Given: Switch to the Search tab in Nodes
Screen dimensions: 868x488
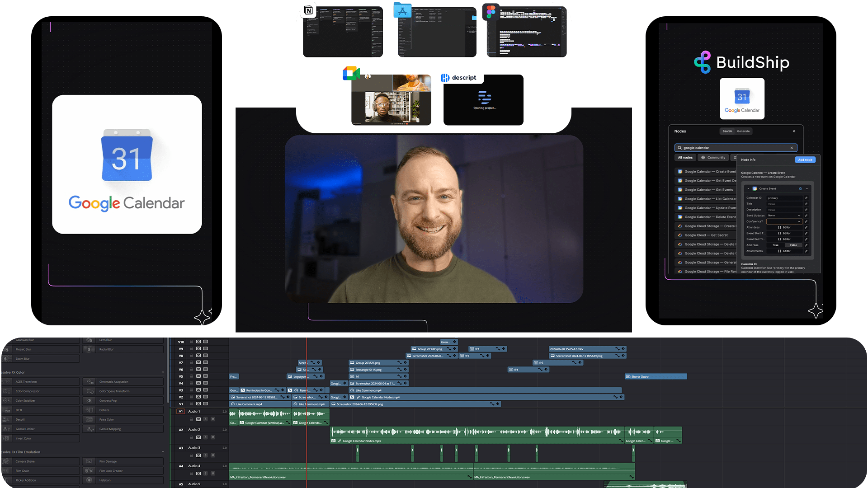Looking at the screenshot, I should pyautogui.click(x=727, y=131).
